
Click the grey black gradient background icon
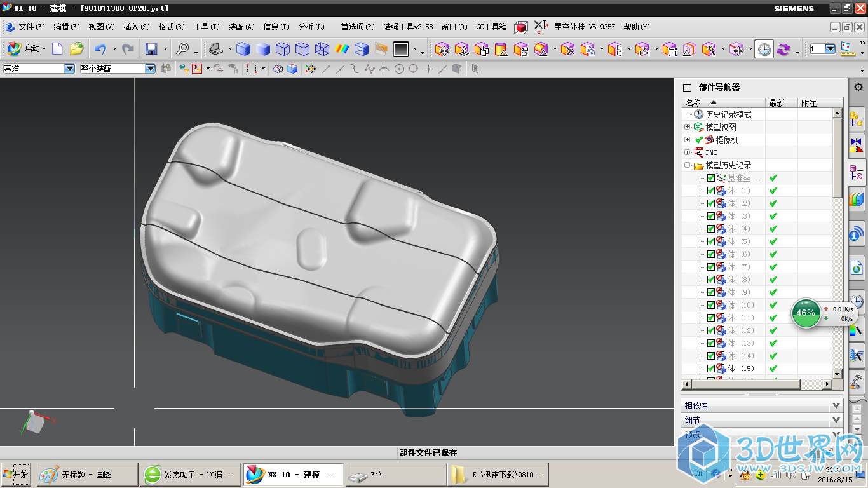(401, 49)
